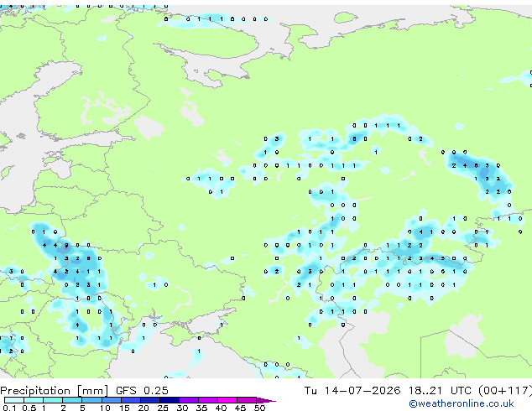Click the 0.5–1 mm legend color swatch
The width and height of the screenshot is (532, 411).
(x=34, y=400)
